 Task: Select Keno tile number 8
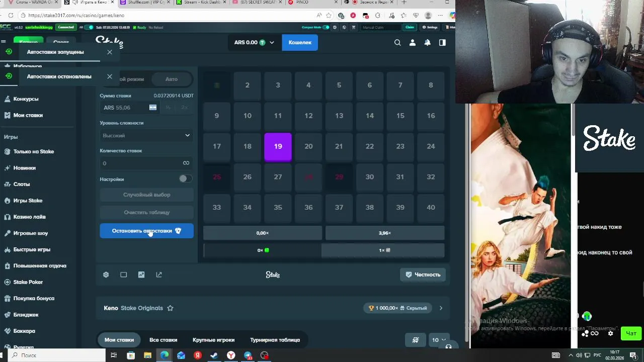[431, 85]
